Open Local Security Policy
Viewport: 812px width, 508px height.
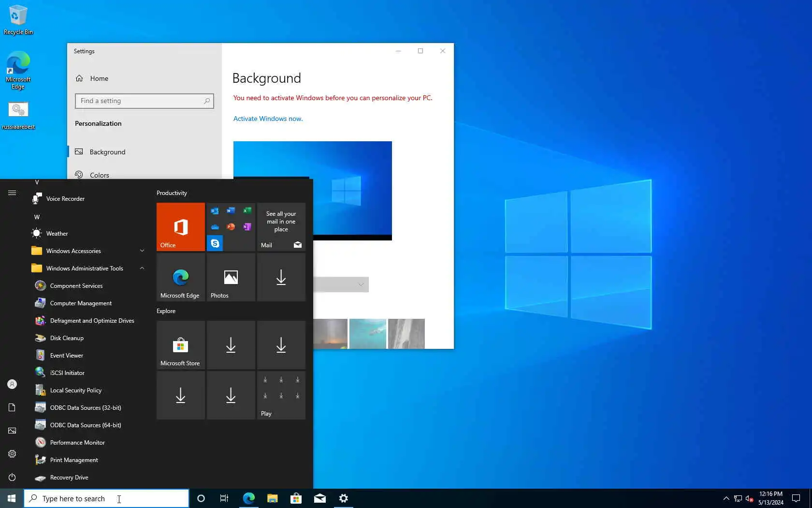(x=88, y=390)
